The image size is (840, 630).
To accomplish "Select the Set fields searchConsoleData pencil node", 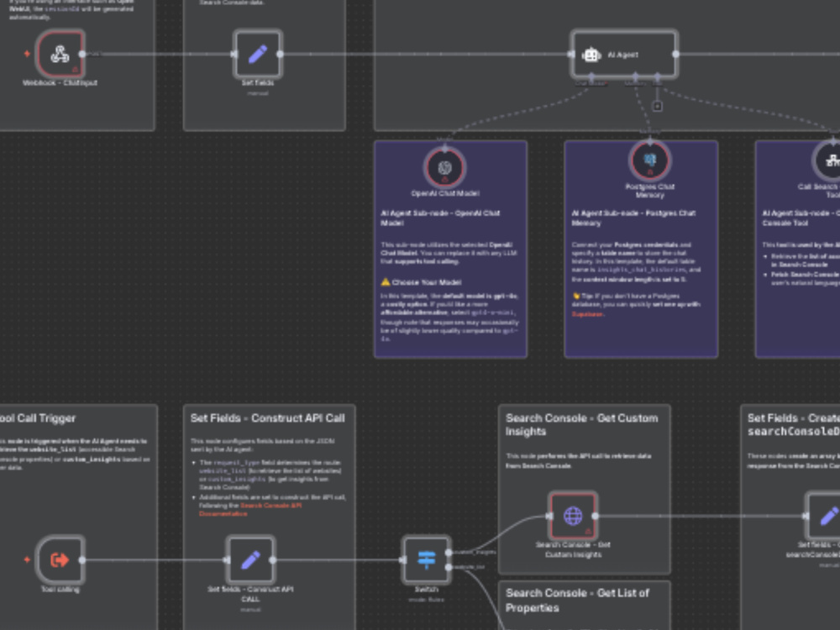I will tap(825, 516).
